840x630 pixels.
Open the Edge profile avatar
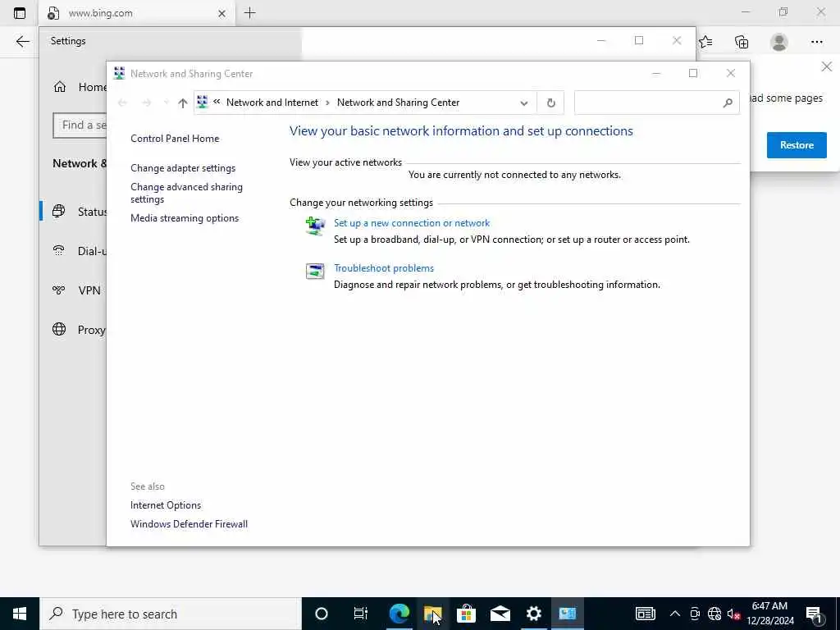[779, 42]
